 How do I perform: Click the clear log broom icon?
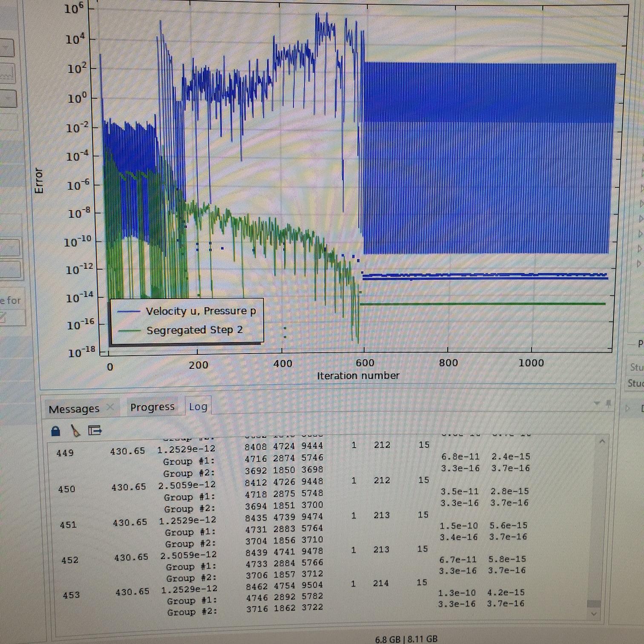click(x=75, y=431)
